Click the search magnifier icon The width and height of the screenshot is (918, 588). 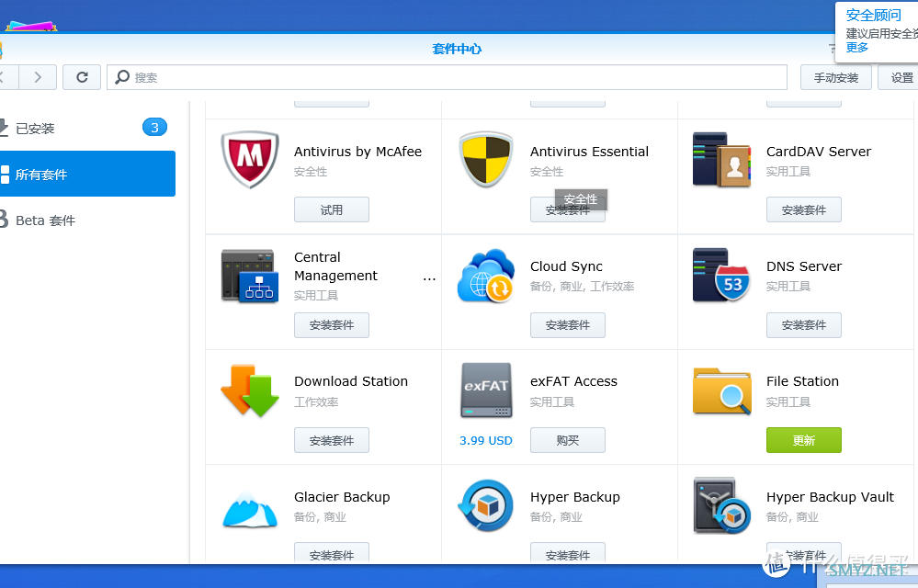(122, 77)
